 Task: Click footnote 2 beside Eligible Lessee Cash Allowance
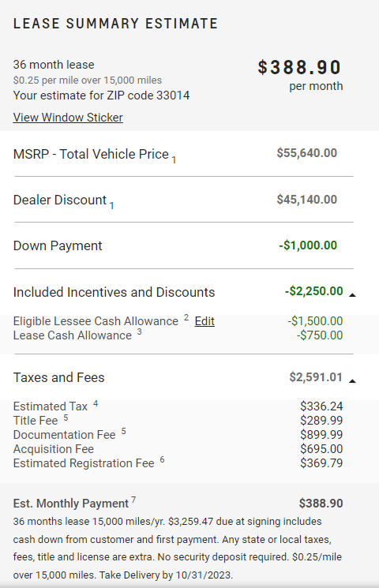click(x=186, y=317)
